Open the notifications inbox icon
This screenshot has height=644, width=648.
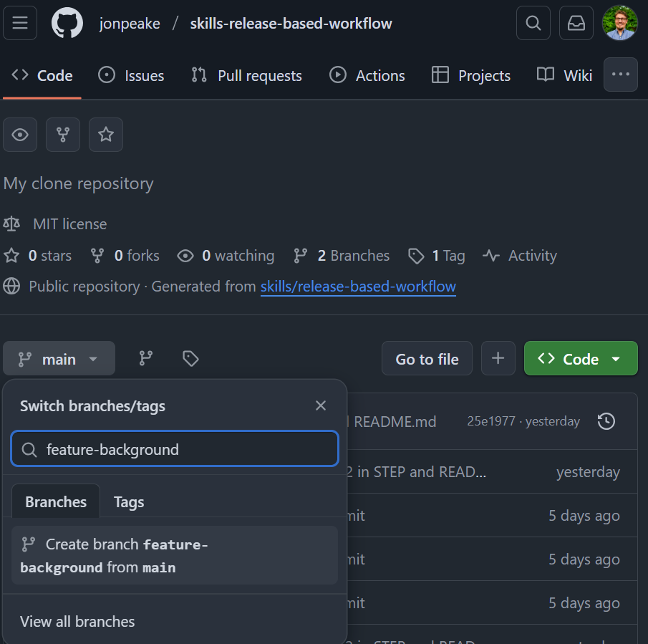[576, 23]
